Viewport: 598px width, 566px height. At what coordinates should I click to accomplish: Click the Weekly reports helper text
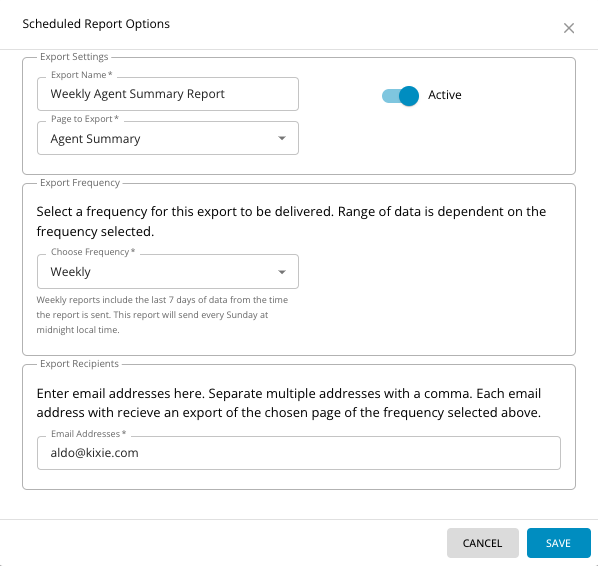pos(162,315)
